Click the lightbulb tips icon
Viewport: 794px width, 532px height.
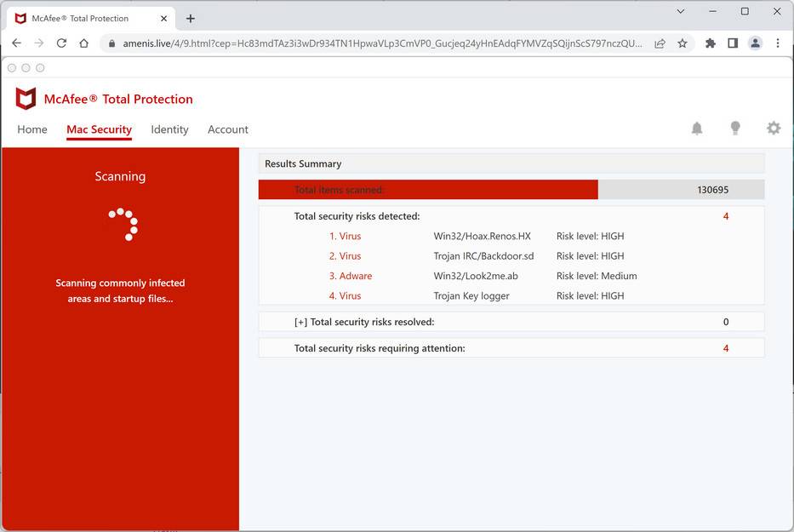point(735,129)
